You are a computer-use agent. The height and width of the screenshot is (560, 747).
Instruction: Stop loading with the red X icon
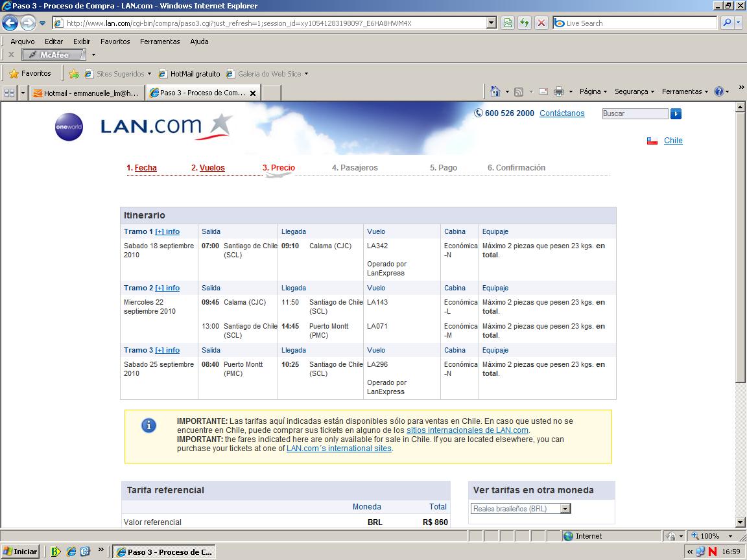pos(541,23)
